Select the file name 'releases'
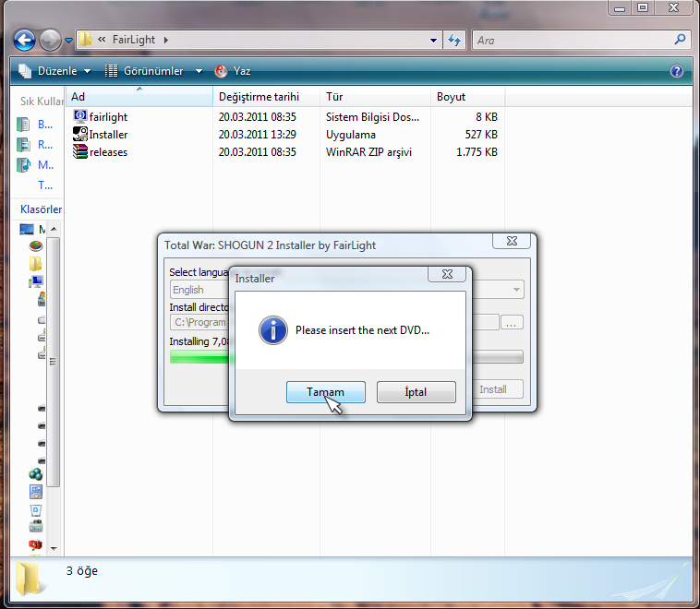 point(108,152)
